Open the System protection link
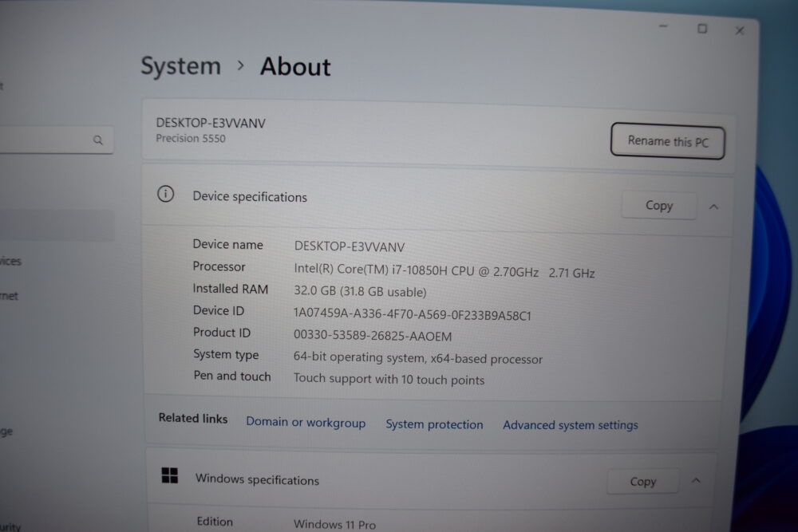798x532 pixels. point(434,424)
